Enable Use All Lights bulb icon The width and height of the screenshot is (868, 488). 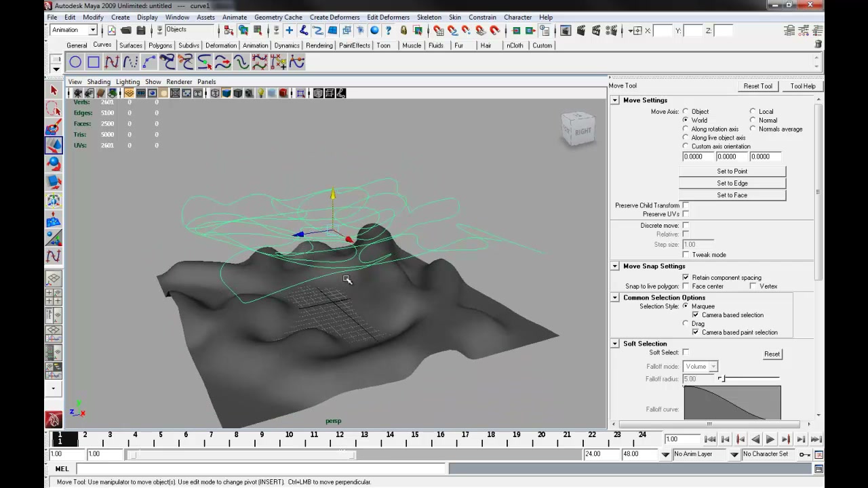(260, 94)
